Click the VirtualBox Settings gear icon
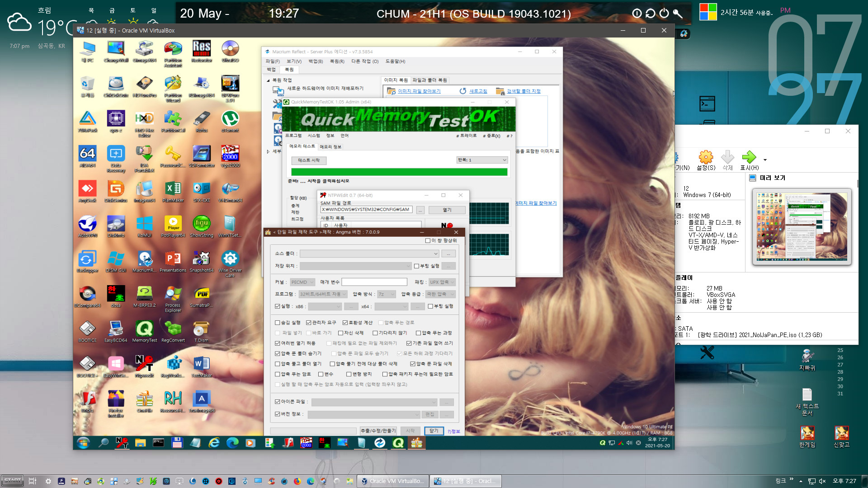The height and width of the screenshot is (488, 868). (706, 160)
